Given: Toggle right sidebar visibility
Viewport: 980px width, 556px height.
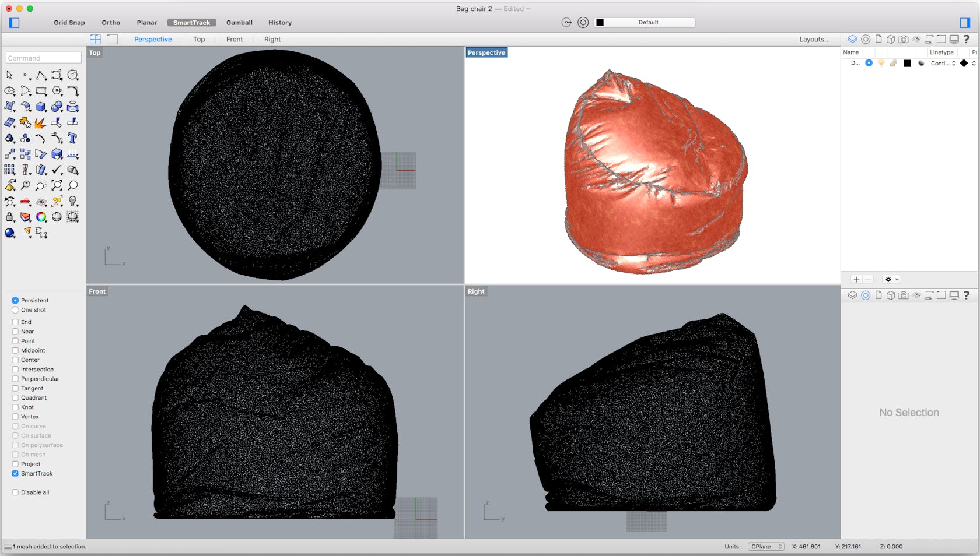Looking at the screenshot, I should pyautogui.click(x=965, y=23).
